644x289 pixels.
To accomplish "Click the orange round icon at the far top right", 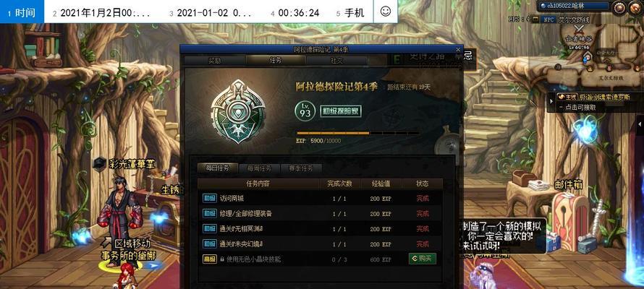I will 635,7.
